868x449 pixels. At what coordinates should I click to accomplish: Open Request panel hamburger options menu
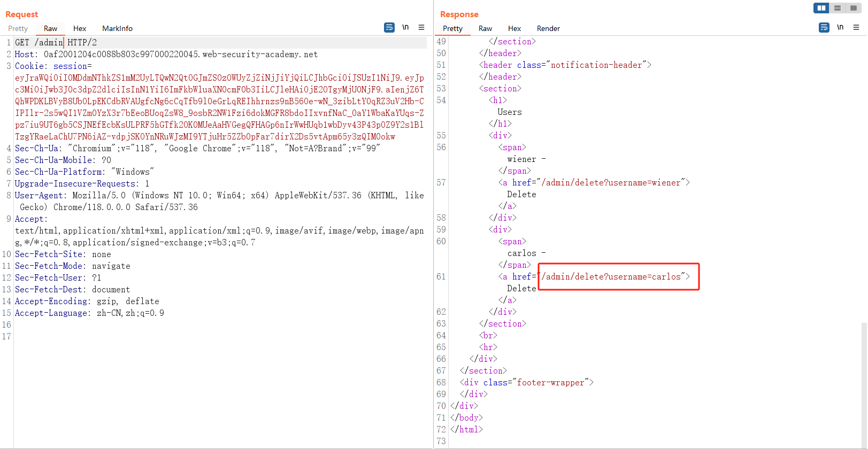(421, 27)
